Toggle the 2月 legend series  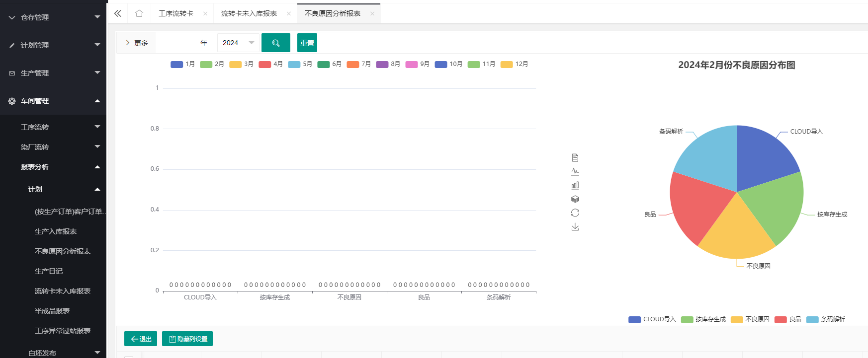(212, 64)
